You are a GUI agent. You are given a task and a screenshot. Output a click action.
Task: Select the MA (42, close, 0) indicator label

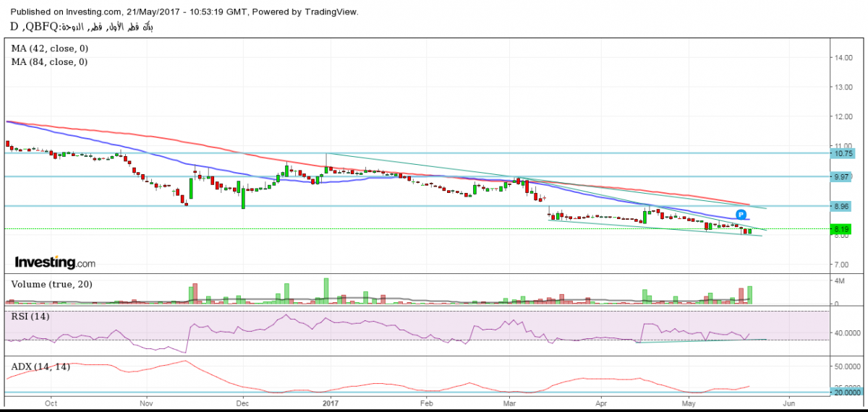50,48
